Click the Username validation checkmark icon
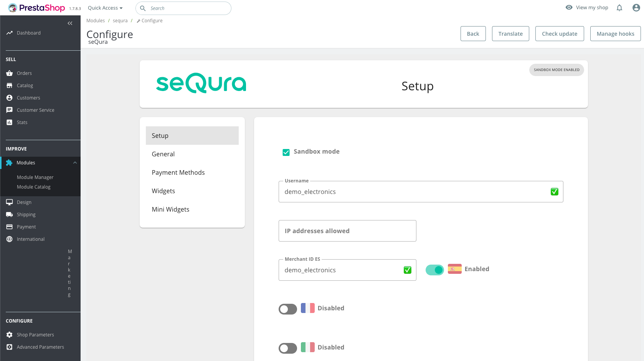This screenshot has width=644, height=361. [555, 192]
